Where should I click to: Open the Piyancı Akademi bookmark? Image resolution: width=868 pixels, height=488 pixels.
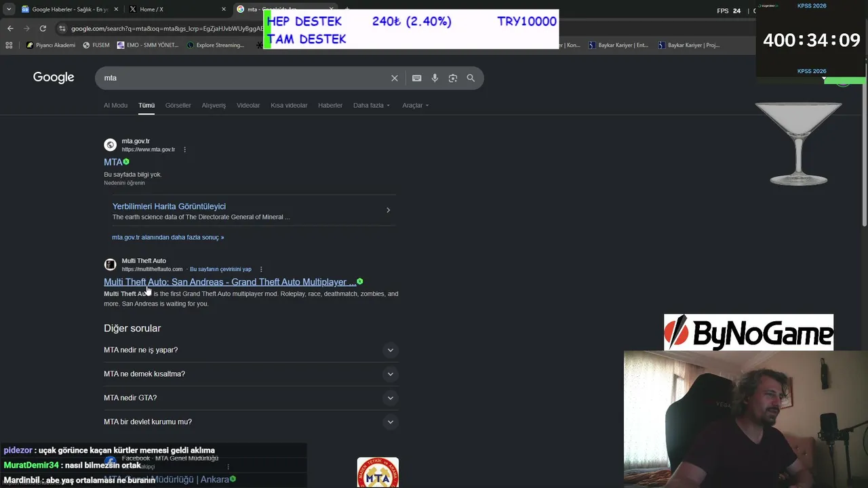point(51,45)
